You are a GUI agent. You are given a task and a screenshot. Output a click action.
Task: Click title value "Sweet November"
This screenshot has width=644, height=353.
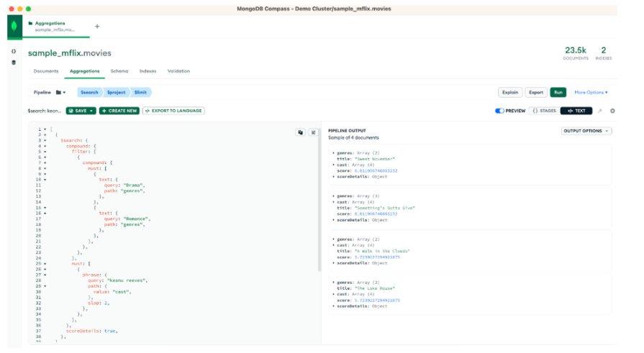click(x=375, y=160)
